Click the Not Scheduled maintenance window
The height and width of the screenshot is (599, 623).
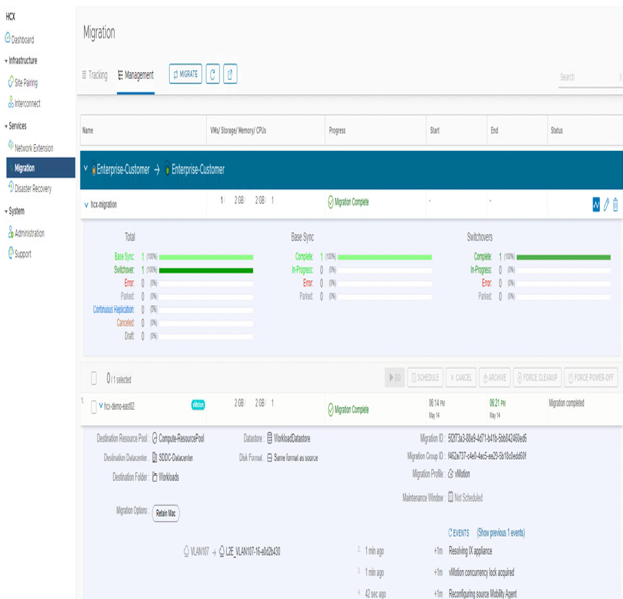click(x=468, y=497)
